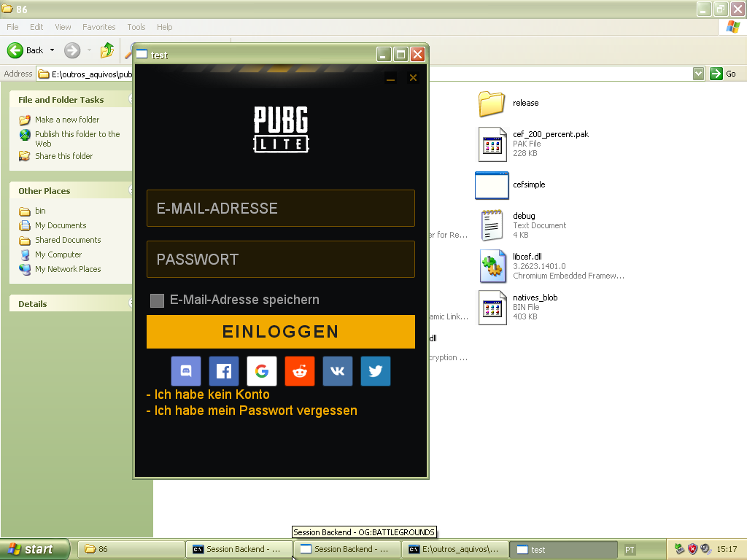This screenshot has height=560, width=747.
Task: Open the Favorites menu in Explorer
Action: (x=98, y=27)
